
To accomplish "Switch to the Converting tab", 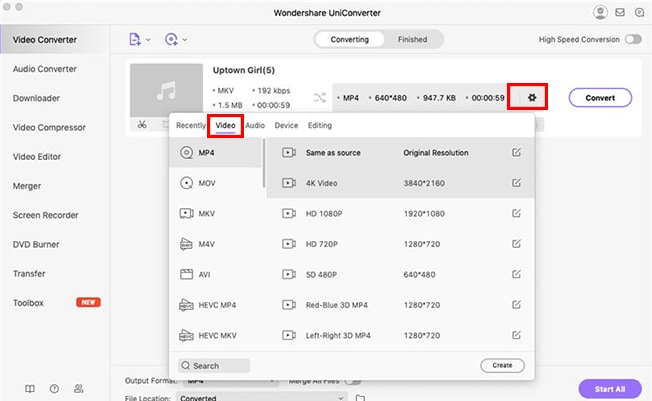I will tap(349, 40).
